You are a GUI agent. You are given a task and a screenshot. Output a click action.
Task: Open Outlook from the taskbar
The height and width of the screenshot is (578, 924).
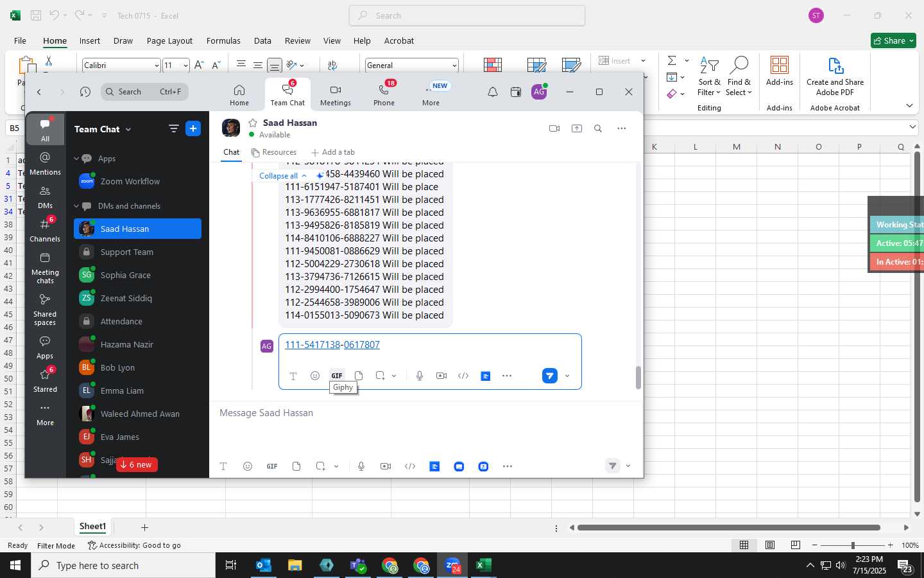coord(264,565)
